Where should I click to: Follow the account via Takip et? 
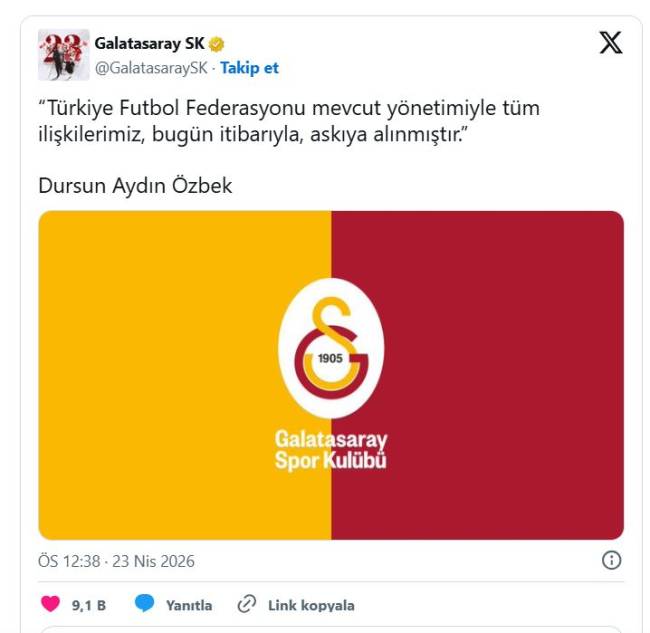point(250,68)
